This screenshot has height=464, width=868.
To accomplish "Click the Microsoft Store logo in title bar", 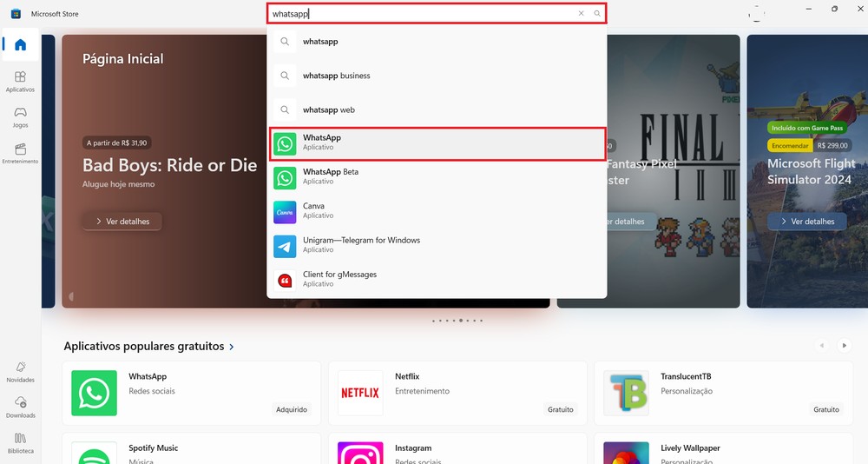I will (x=16, y=13).
